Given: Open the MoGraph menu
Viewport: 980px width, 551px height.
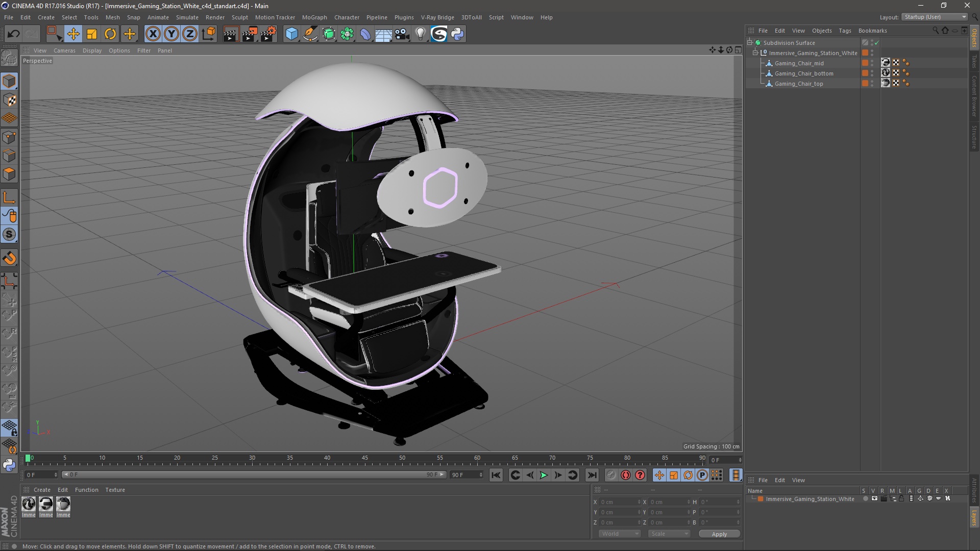Looking at the screenshot, I should tap(314, 17).
